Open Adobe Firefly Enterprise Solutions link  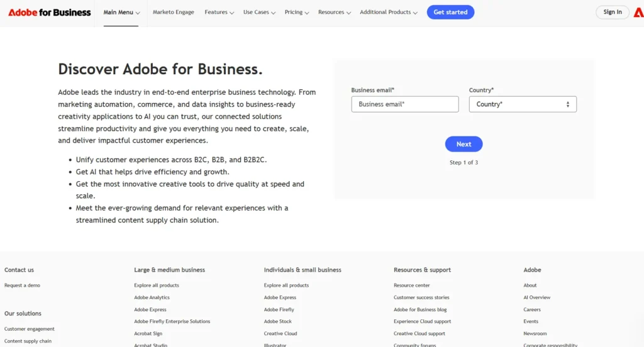pyautogui.click(x=172, y=321)
